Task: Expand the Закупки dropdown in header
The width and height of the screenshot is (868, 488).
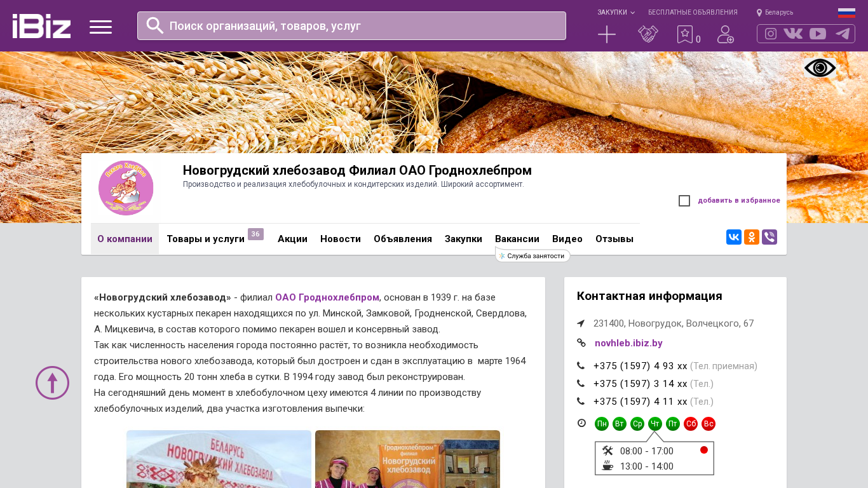Action: pos(616,13)
